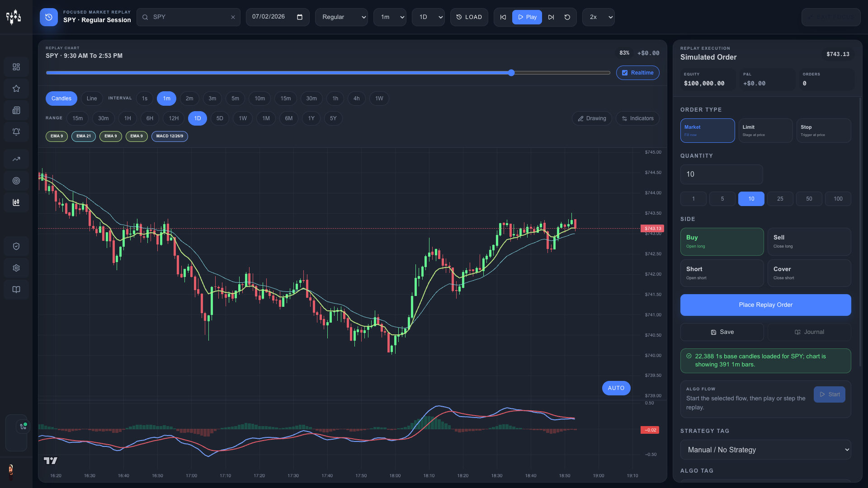Set quantity preset to 100

pyautogui.click(x=838, y=199)
